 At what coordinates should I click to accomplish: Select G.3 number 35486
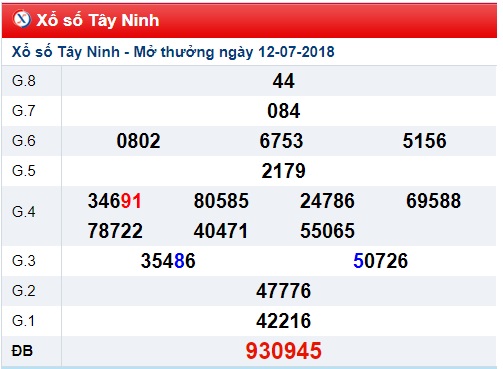pyautogui.click(x=168, y=261)
